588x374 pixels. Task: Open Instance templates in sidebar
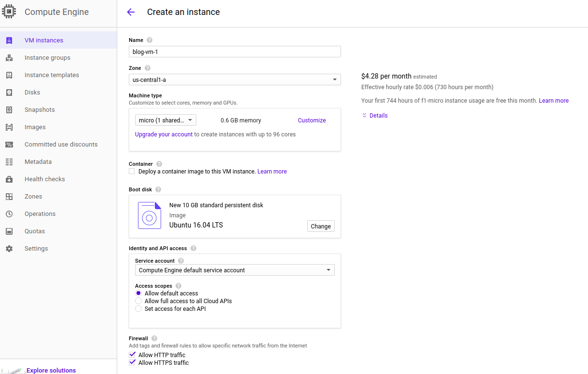(x=58, y=75)
